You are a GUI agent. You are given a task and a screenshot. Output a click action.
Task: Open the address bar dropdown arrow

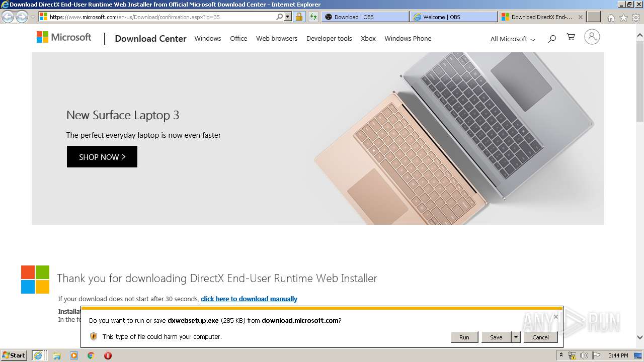pyautogui.click(x=288, y=17)
